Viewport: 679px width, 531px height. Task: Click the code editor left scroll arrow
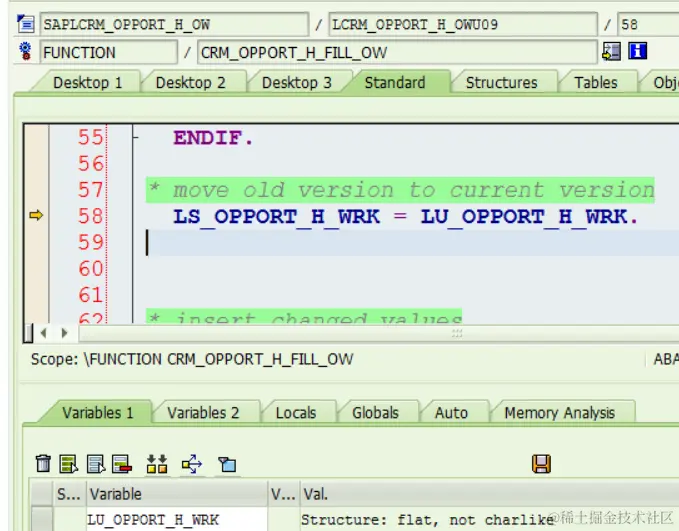(x=43, y=333)
